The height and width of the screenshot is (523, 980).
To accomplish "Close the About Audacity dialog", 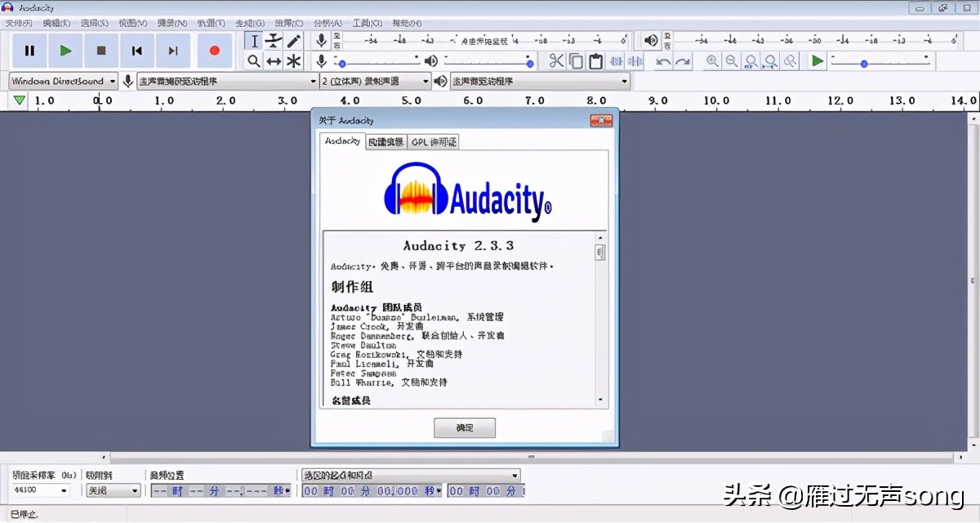I will (x=601, y=120).
